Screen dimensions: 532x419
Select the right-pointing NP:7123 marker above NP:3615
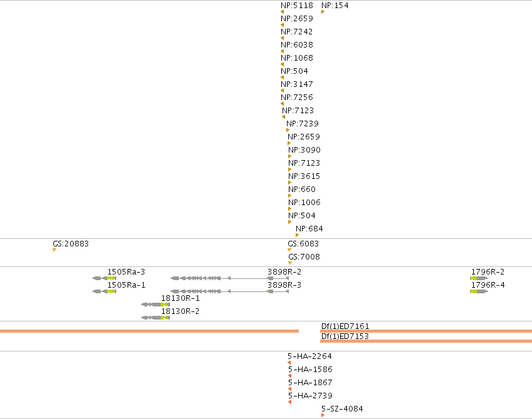tap(290, 169)
